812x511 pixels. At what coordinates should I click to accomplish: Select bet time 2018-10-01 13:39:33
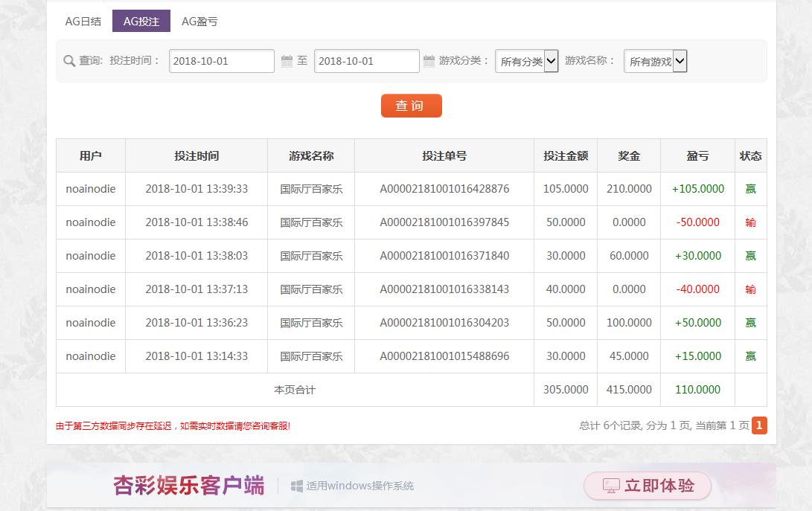point(196,189)
